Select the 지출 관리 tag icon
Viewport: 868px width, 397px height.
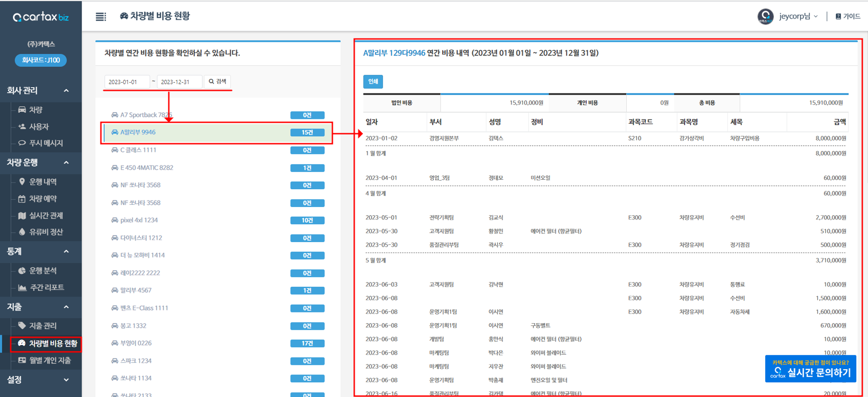click(x=22, y=325)
